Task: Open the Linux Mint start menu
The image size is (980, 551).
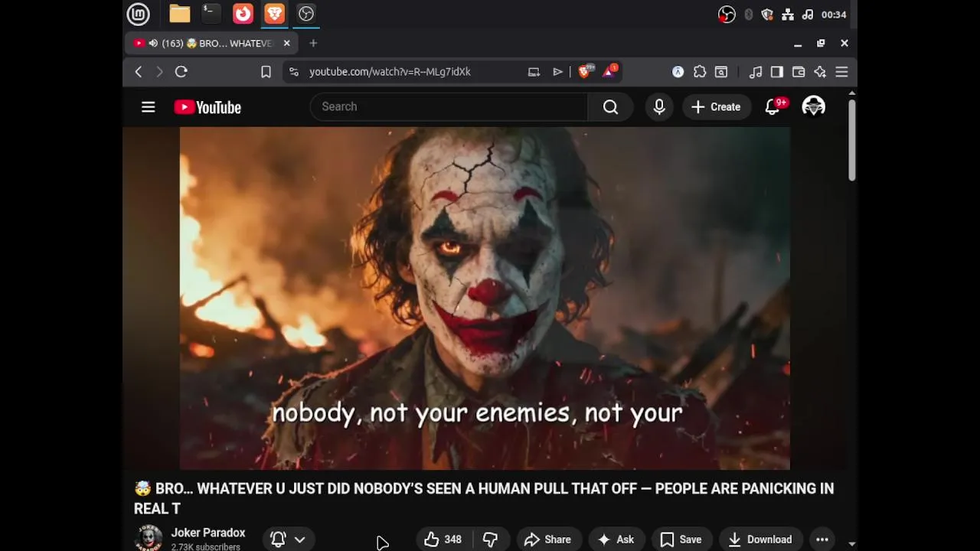Action: (x=138, y=14)
